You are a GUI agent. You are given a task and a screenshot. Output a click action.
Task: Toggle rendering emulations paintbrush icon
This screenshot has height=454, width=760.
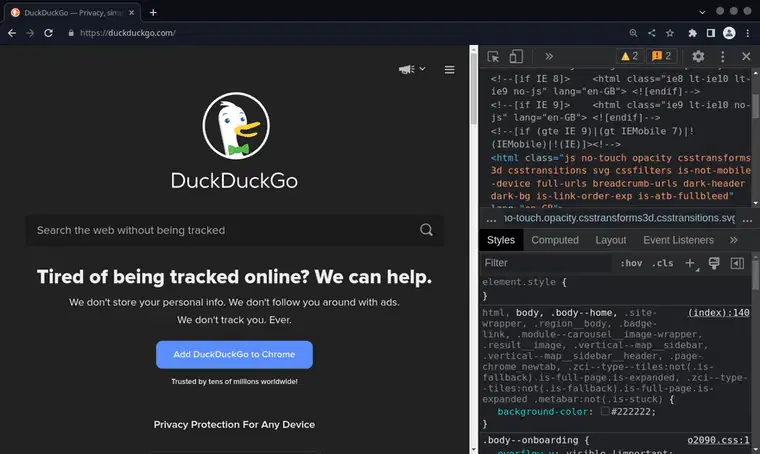[714, 263]
